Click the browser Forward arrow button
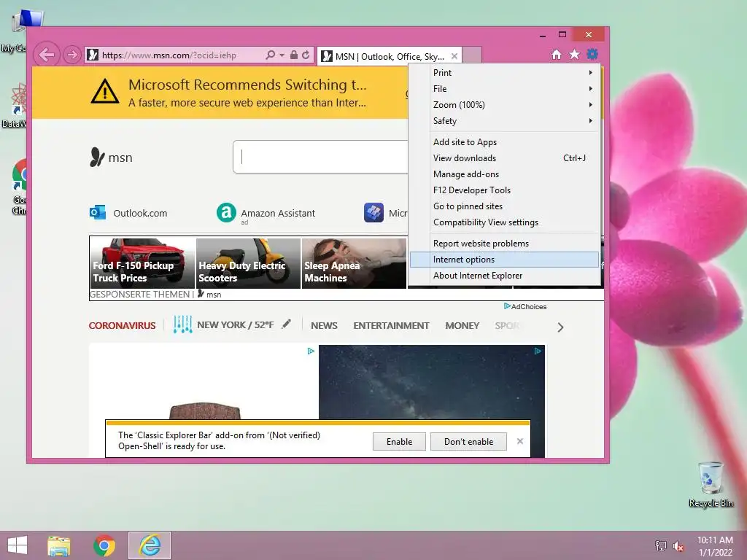Screen dimensions: 747x560 pyautogui.click(x=71, y=55)
